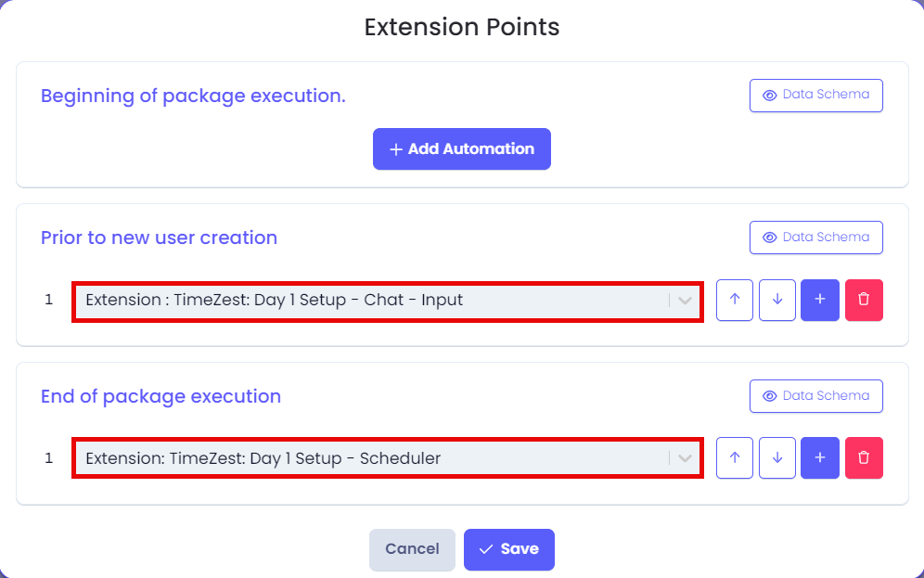Cancel the Extension Points dialog
Screen dimensions: 924x578
413,550
